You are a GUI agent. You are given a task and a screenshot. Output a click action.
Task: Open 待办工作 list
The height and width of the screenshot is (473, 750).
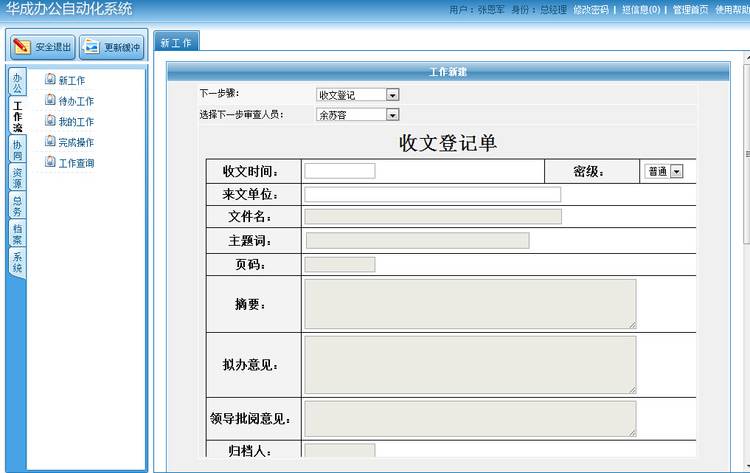point(76,101)
